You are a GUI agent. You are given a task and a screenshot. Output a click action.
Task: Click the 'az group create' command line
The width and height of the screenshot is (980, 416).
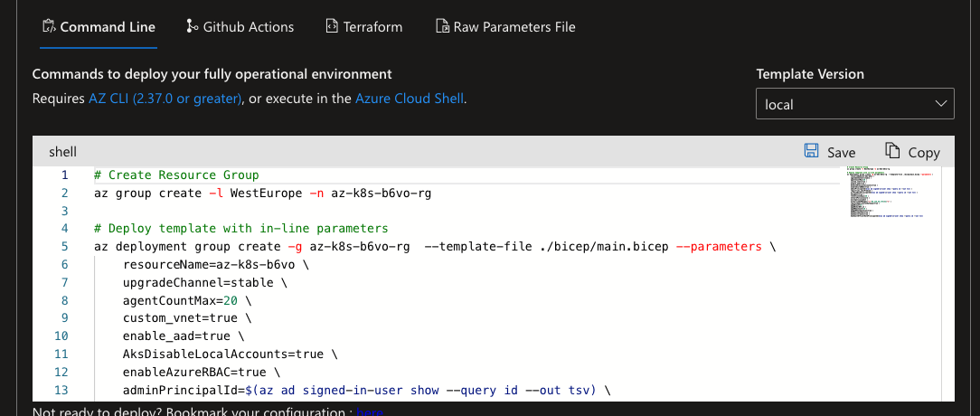pyautogui.click(x=262, y=194)
